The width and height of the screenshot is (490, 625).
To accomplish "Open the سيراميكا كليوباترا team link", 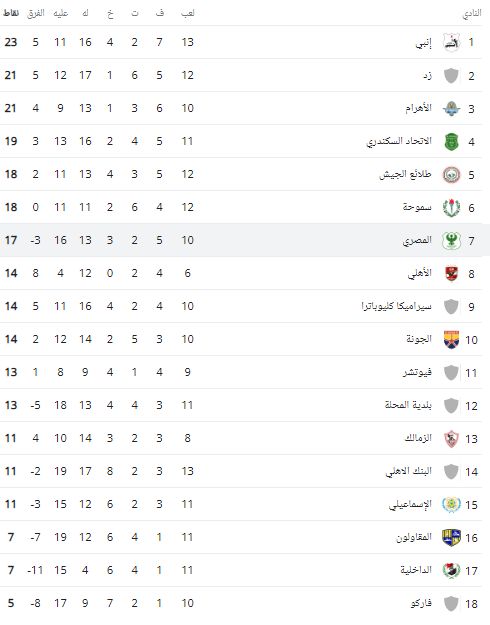I will pos(397,306).
